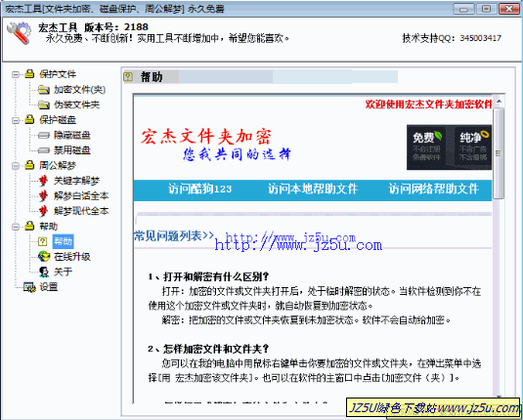The height and width of the screenshot is (420, 523).
Task: Close the 宏杰工具 window
Action: tap(509, 9)
